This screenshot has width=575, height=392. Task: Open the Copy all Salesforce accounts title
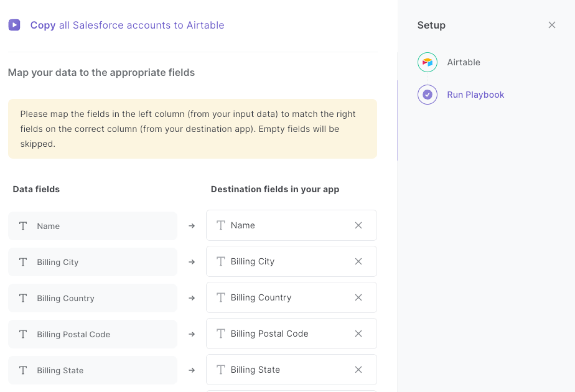pyautogui.click(x=127, y=25)
